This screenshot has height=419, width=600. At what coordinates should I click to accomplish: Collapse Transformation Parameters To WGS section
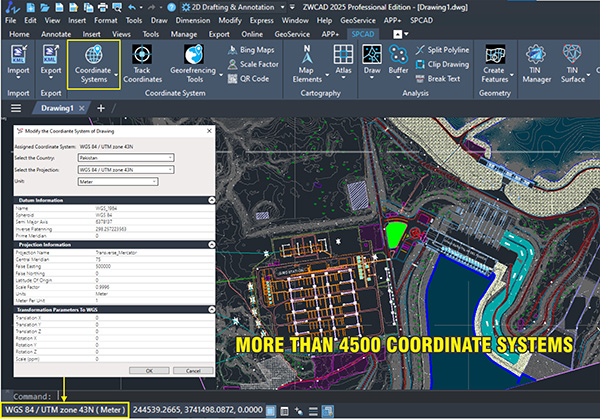(212, 308)
